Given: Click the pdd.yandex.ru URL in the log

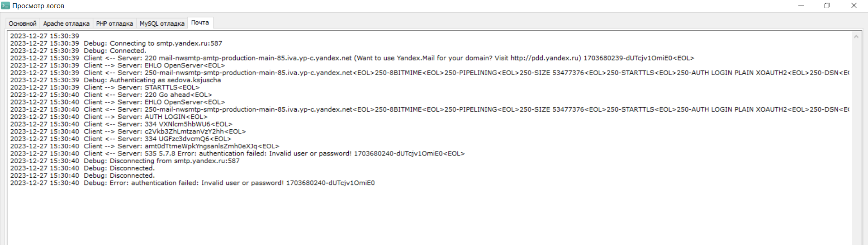Looking at the screenshot, I should 545,58.
